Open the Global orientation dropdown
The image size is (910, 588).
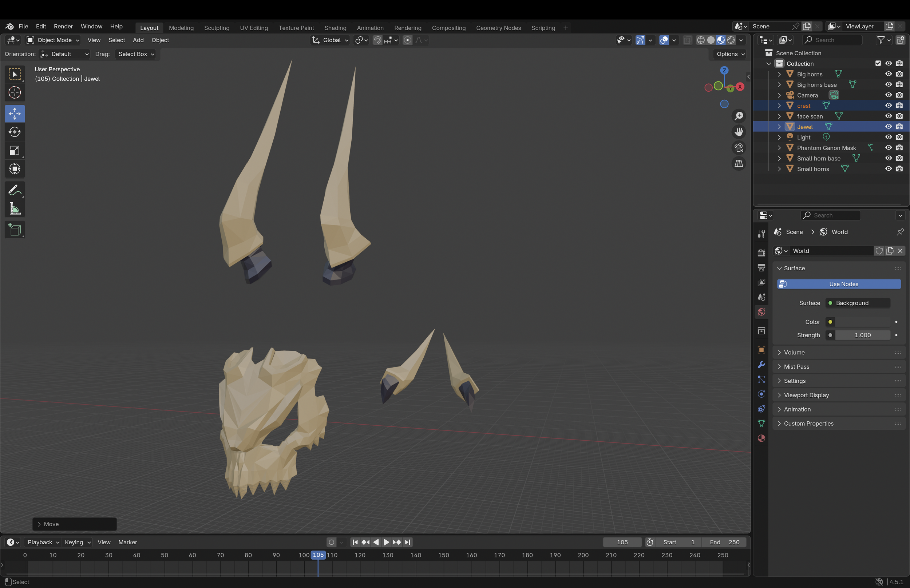point(330,40)
